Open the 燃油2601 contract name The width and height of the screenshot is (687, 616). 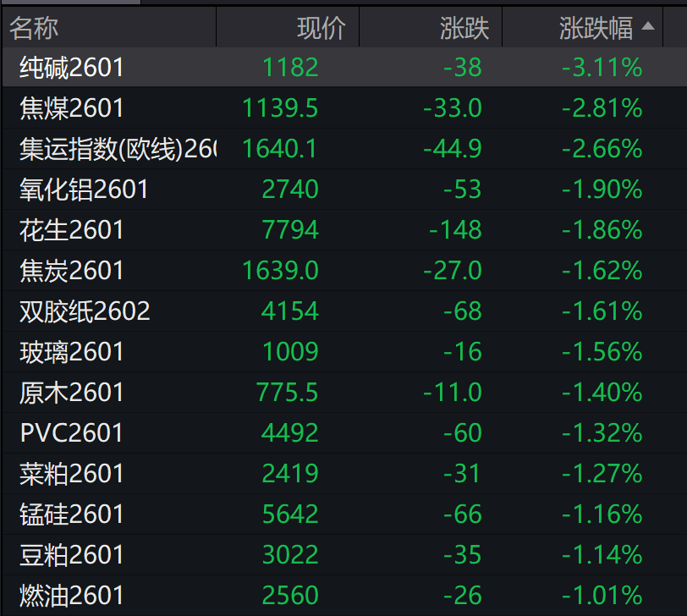(x=72, y=595)
